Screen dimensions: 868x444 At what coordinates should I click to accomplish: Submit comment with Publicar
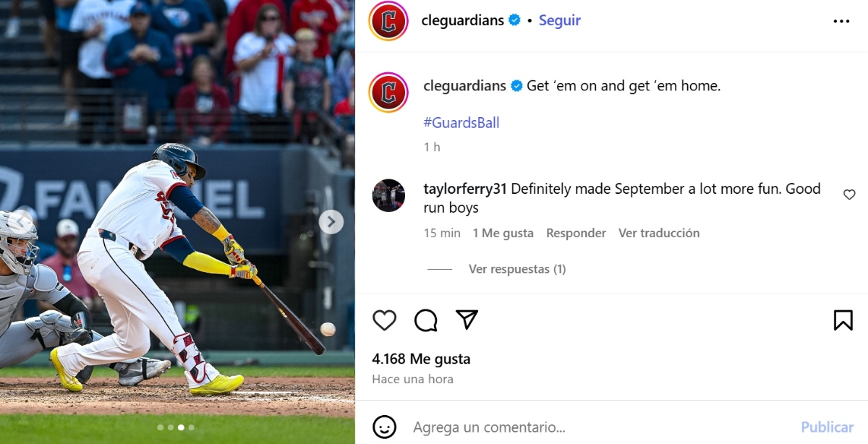tap(827, 427)
